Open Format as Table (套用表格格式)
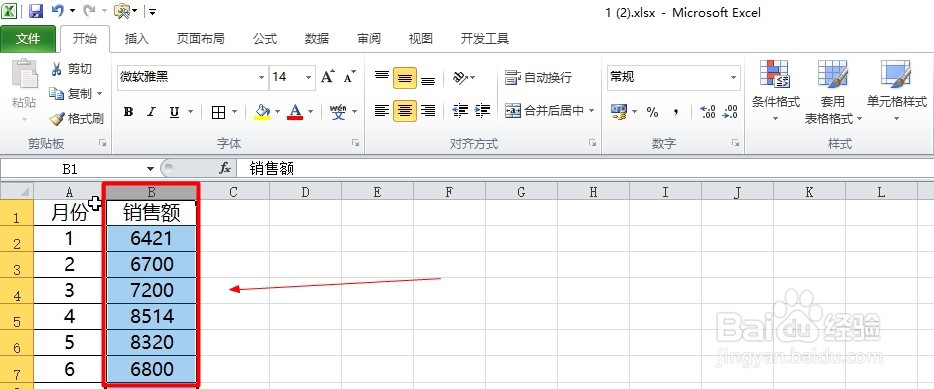 pyautogui.click(x=833, y=91)
